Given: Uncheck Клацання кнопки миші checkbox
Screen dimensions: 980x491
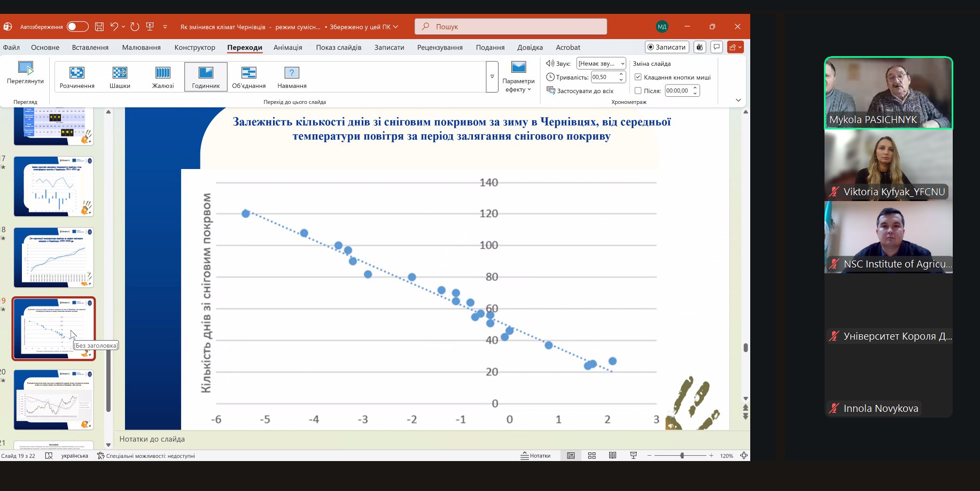Looking at the screenshot, I should 638,77.
